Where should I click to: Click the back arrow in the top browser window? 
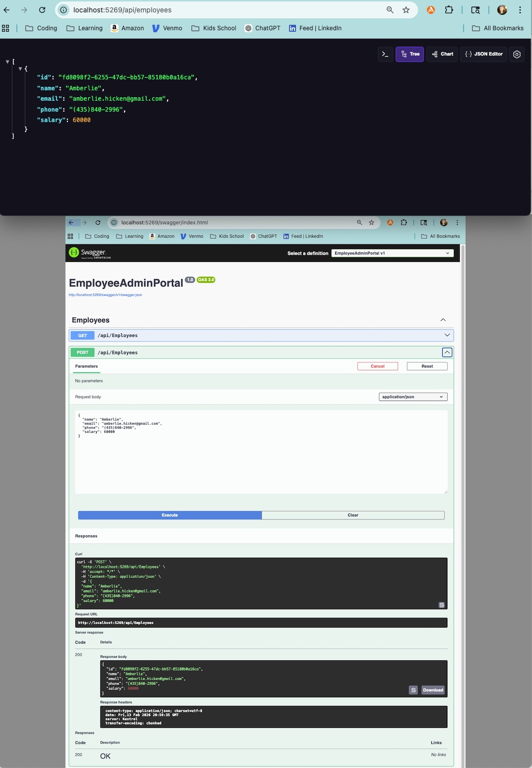tap(7, 10)
